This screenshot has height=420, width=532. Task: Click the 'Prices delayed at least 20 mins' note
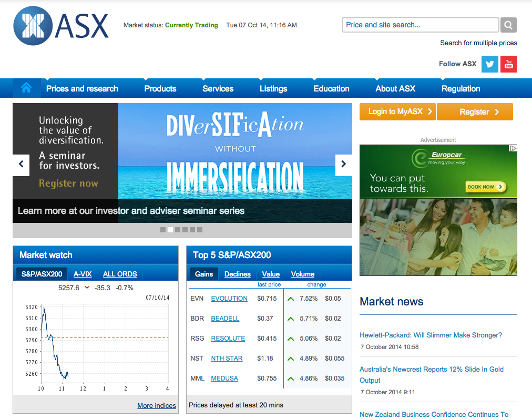236,405
